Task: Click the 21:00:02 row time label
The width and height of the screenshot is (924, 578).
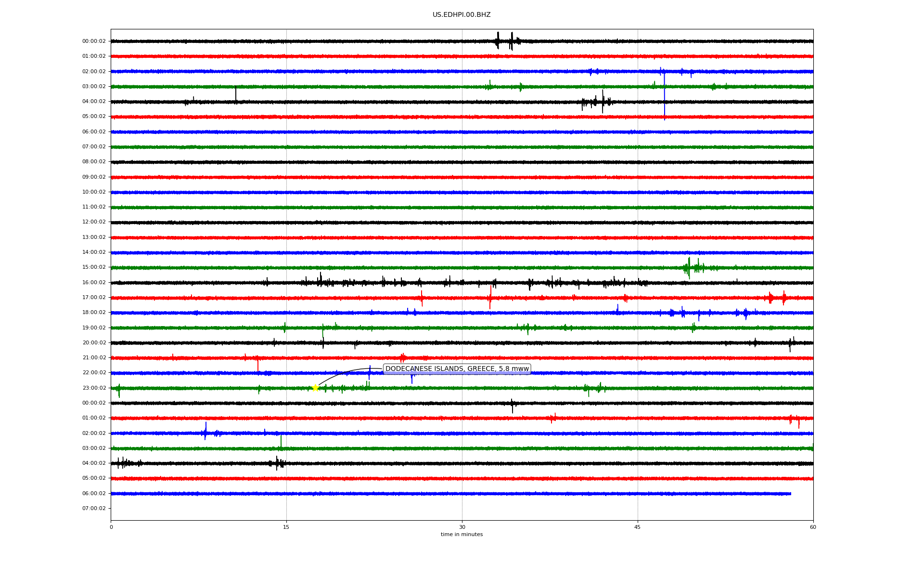Action: (x=94, y=358)
